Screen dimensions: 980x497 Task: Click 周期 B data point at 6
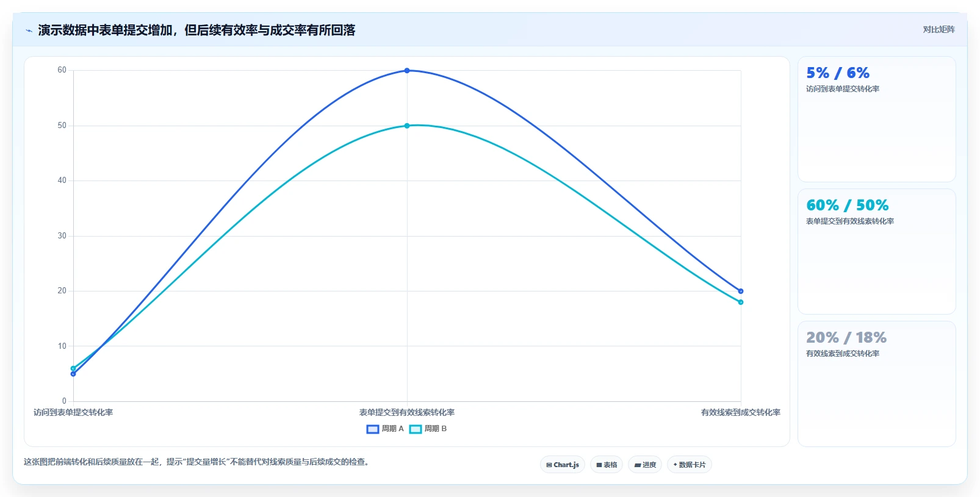(x=73, y=368)
